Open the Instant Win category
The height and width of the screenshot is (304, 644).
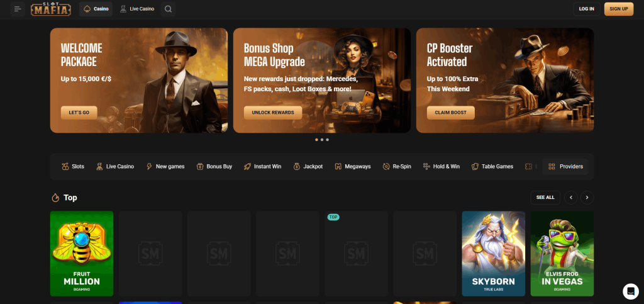pyautogui.click(x=262, y=167)
